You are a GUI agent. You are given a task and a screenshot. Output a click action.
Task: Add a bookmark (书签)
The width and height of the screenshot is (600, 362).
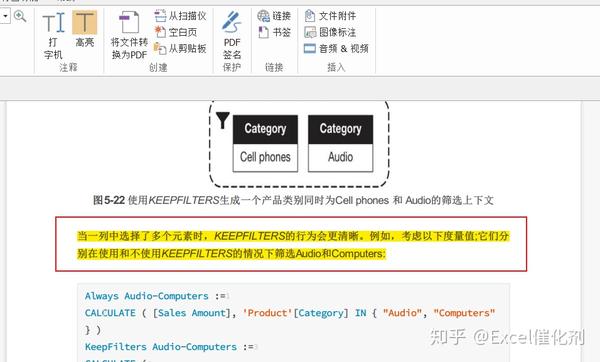tap(274, 32)
